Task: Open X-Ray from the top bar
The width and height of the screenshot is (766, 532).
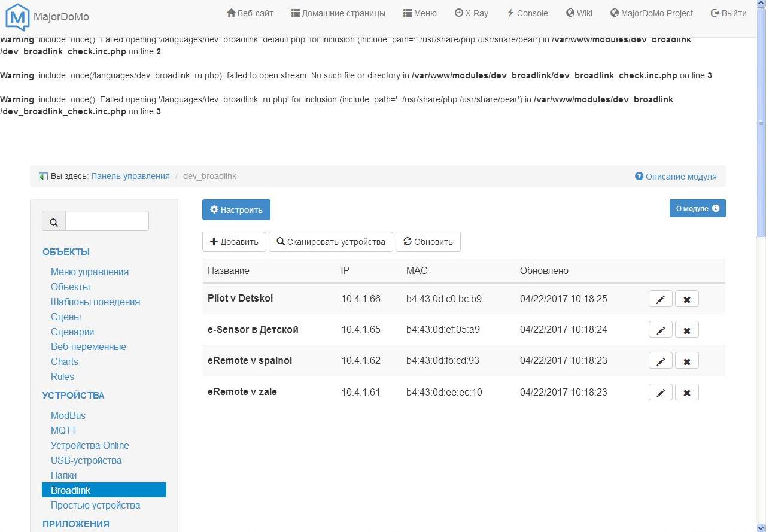Action: [x=471, y=13]
